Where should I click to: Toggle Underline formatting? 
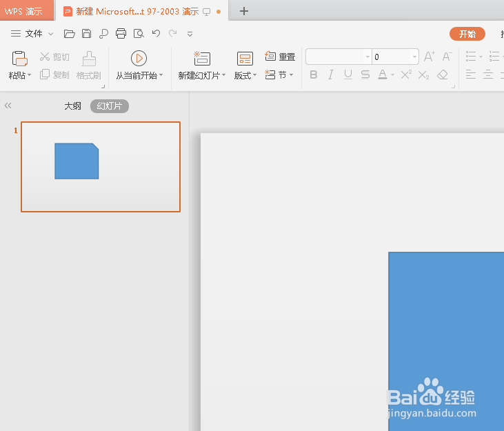point(348,74)
